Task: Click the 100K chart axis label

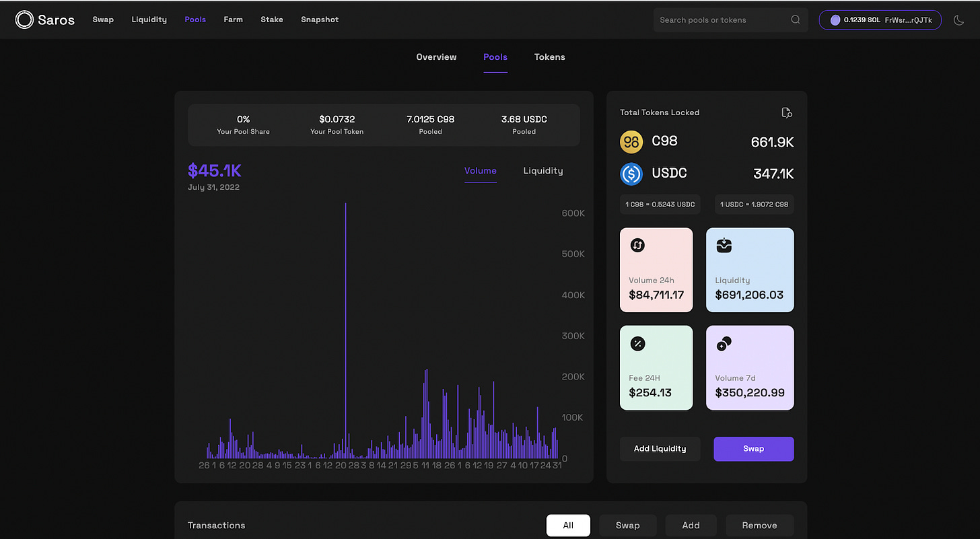Action: point(573,418)
